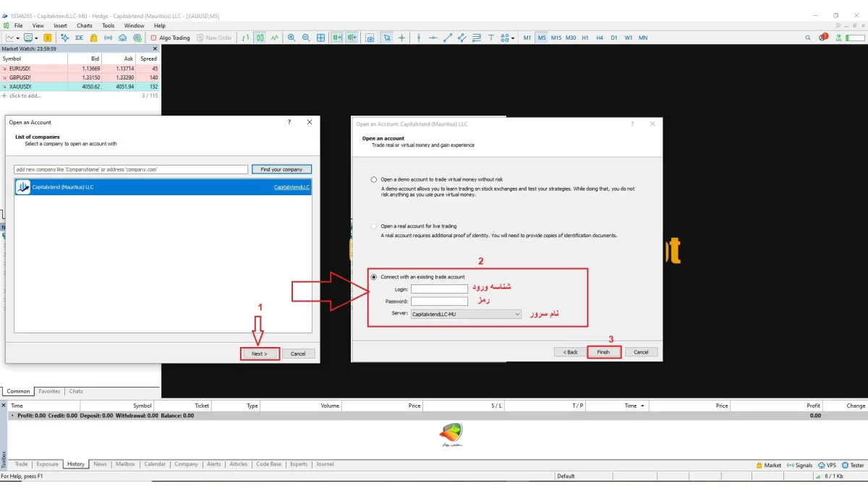The image size is (868, 488).
Task: Toggle Algo Trading in the toolbar
Action: [170, 38]
